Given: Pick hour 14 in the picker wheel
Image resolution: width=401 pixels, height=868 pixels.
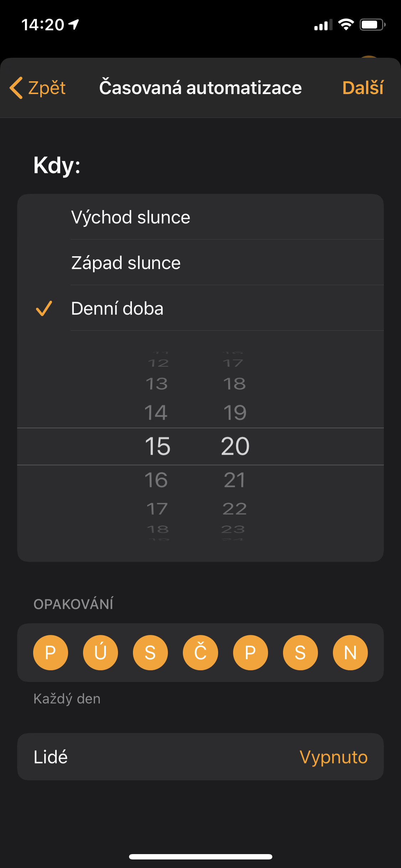Looking at the screenshot, I should [156, 413].
